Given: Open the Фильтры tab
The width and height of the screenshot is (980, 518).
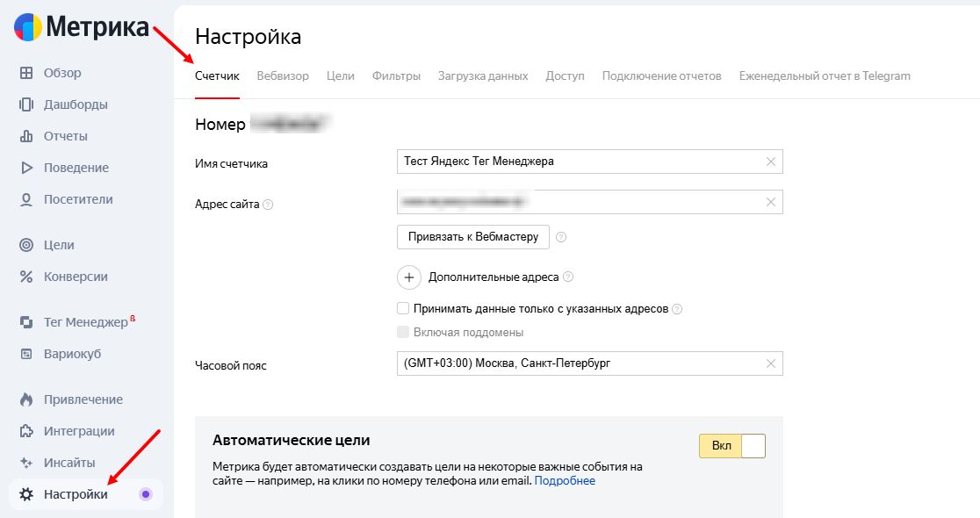Looking at the screenshot, I should coord(396,76).
